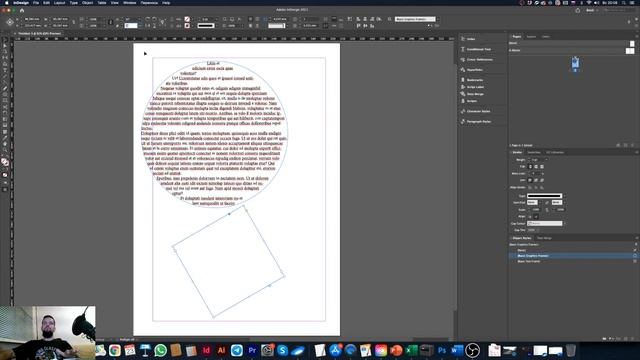Switch to the Swatches tab
Viewport: 640px width, 360px height.
pyautogui.click(x=533, y=152)
